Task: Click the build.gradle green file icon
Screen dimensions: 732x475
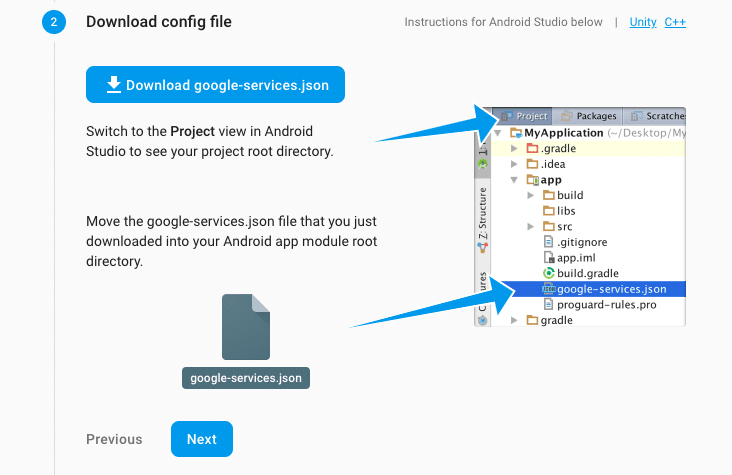Action: pos(548,273)
